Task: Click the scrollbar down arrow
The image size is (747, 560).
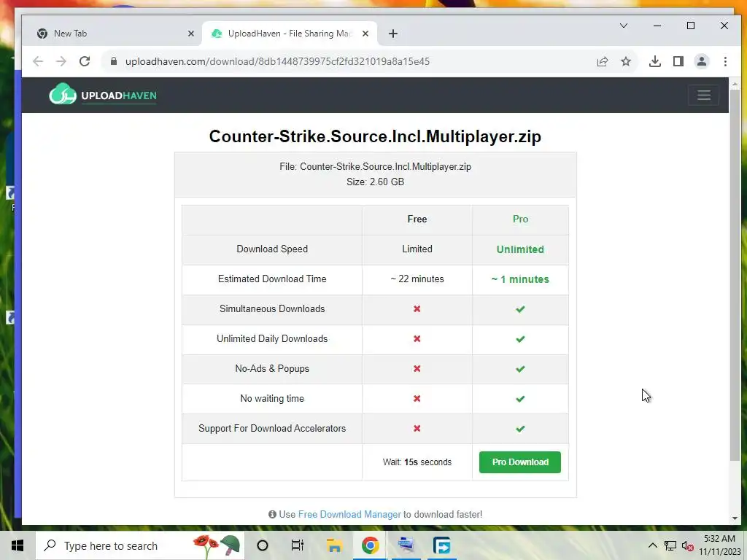Action: 735,518
